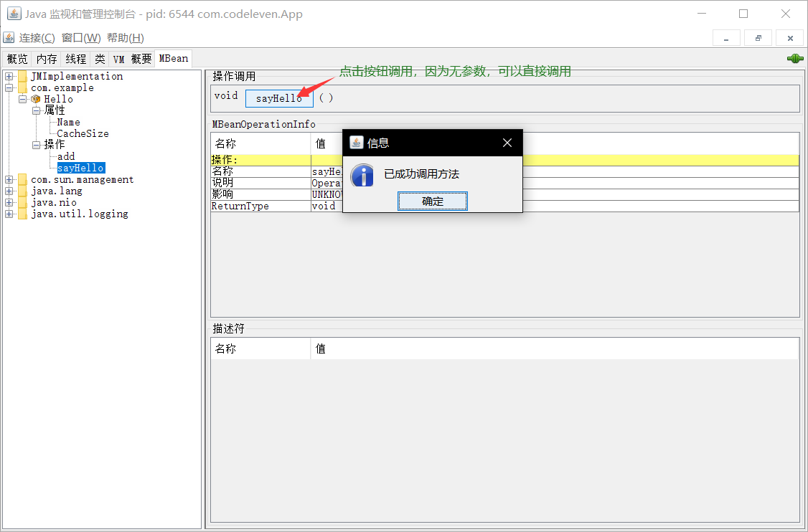Click the 名称 header in MBeanOperationInfo table
808x532 pixels.
tap(260, 143)
